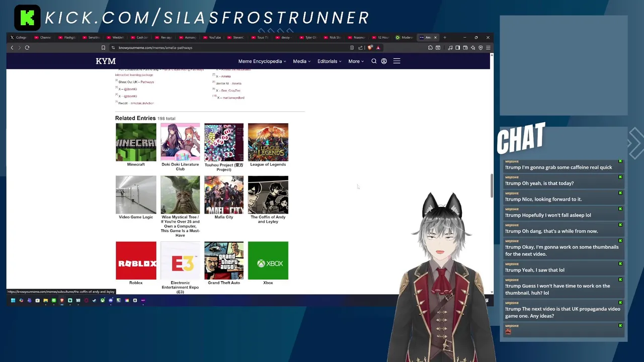Reload the page with the refresh icon
The image size is (644, 362).
[x=27, y=48]
